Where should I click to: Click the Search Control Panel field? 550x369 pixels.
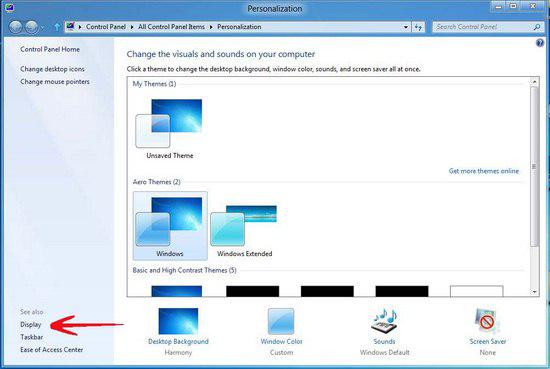click(x=483, y=27)
